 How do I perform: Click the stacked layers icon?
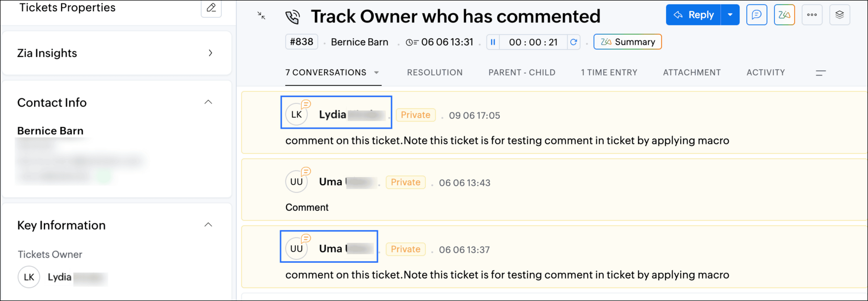pos(839,15)
